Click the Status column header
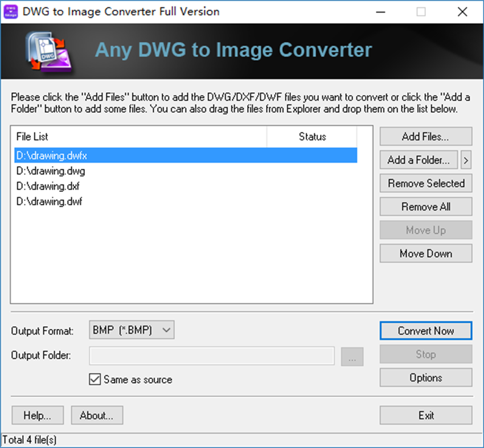Image resolution: width=484 pixels, height=448 pixels. click(x=312, y=137)
